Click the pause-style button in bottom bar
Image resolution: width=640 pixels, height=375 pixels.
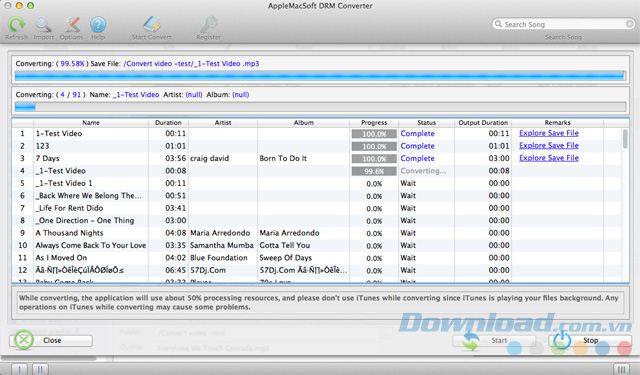click(40, 369)
